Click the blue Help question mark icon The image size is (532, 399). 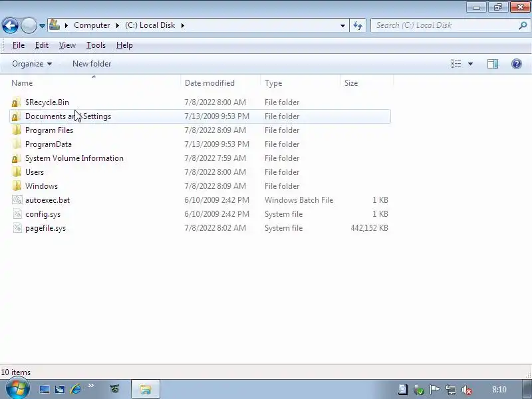coord(517,64)
